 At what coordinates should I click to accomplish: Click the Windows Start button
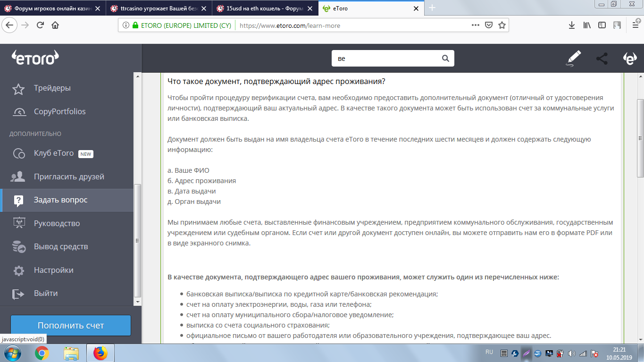(x=13, y=353)
